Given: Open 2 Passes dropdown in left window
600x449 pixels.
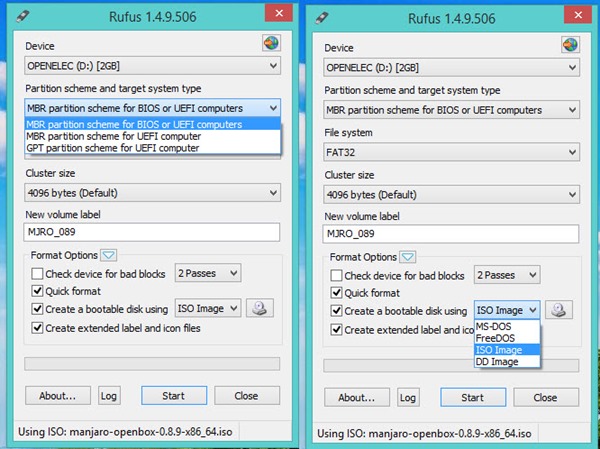Looking at the screenshot, I should pyautogui.click(x=208, y=273).
